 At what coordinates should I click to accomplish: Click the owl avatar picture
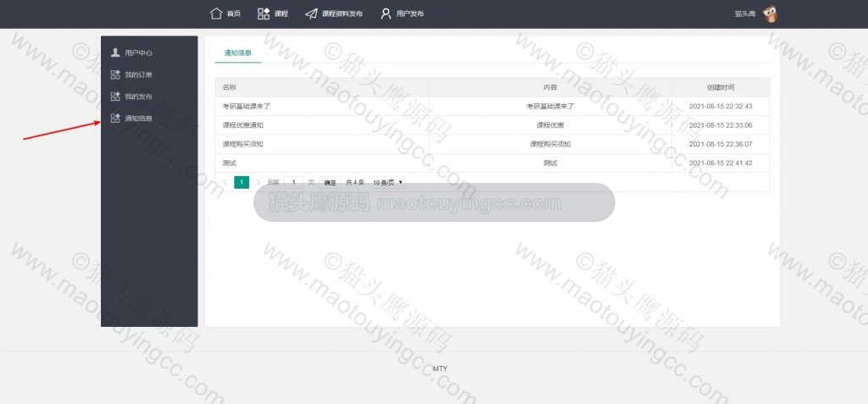tap(770, 14)
